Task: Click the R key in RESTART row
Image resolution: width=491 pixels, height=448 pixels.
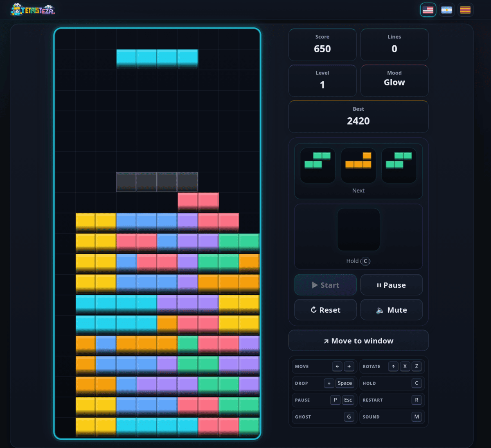Action: coord(417,400)
